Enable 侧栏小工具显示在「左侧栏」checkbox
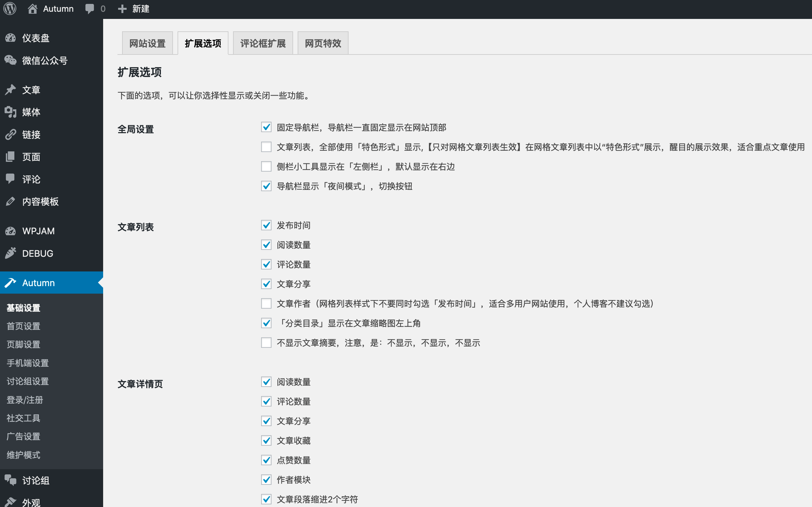Screen dimensions: 812x507 (266, 166)
